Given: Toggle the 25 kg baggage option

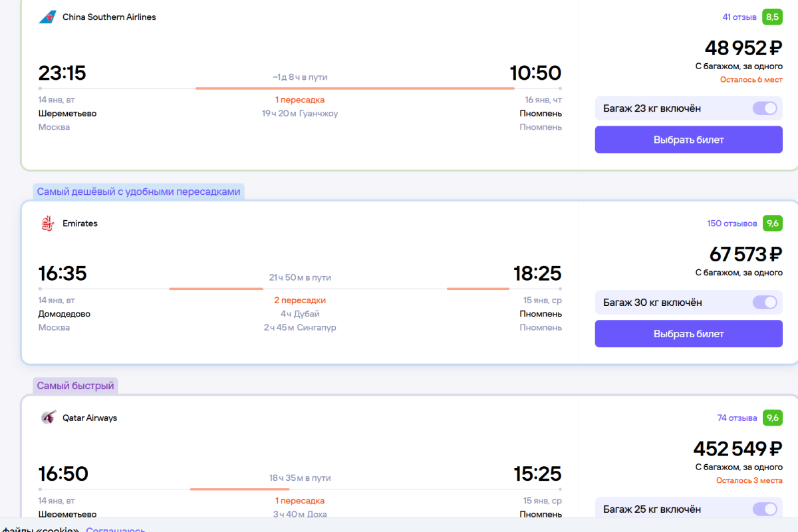Looking at the screenshot, I should (765, 509).
